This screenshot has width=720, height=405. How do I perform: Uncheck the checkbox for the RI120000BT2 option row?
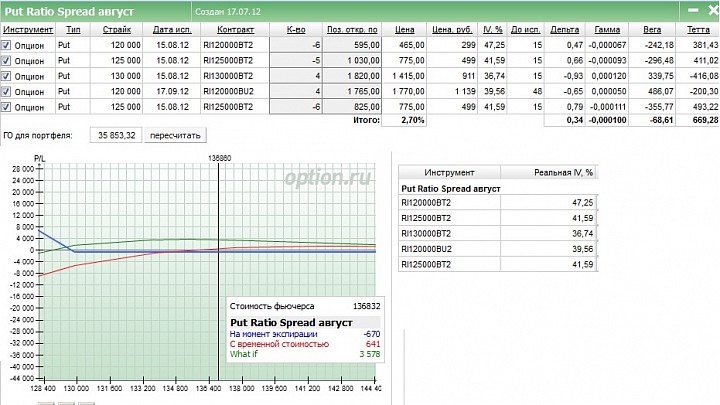pyautogui.click(x=6, y=45)
